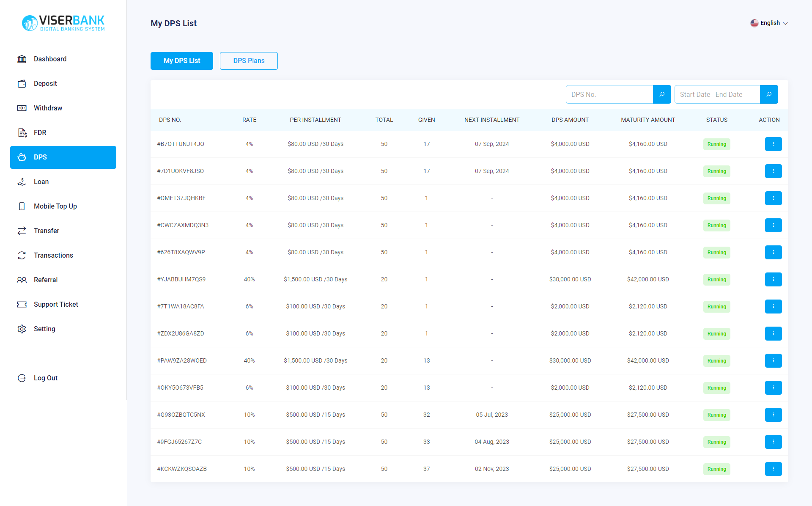The height and width of the screenshot is (506, 812).
Task: Click the Loan hand-coin icon
Action: tap(22, 182)
